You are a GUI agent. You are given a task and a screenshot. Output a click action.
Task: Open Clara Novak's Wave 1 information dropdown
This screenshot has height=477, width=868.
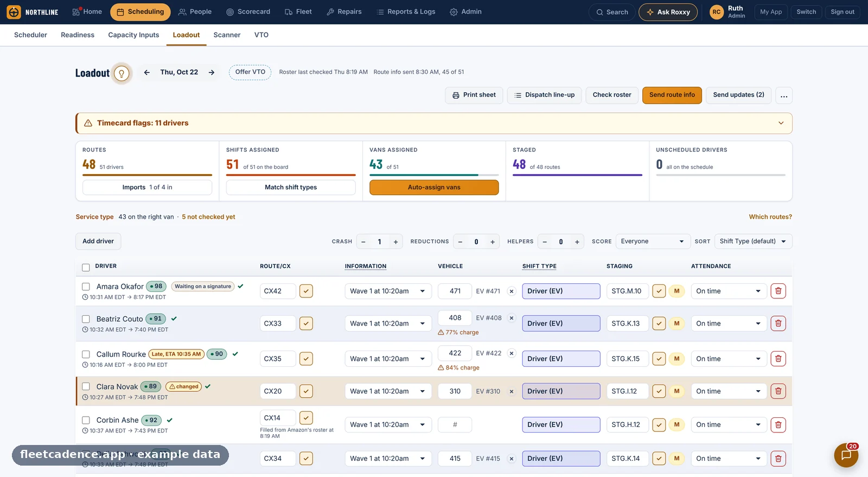(x=388, y=391)
